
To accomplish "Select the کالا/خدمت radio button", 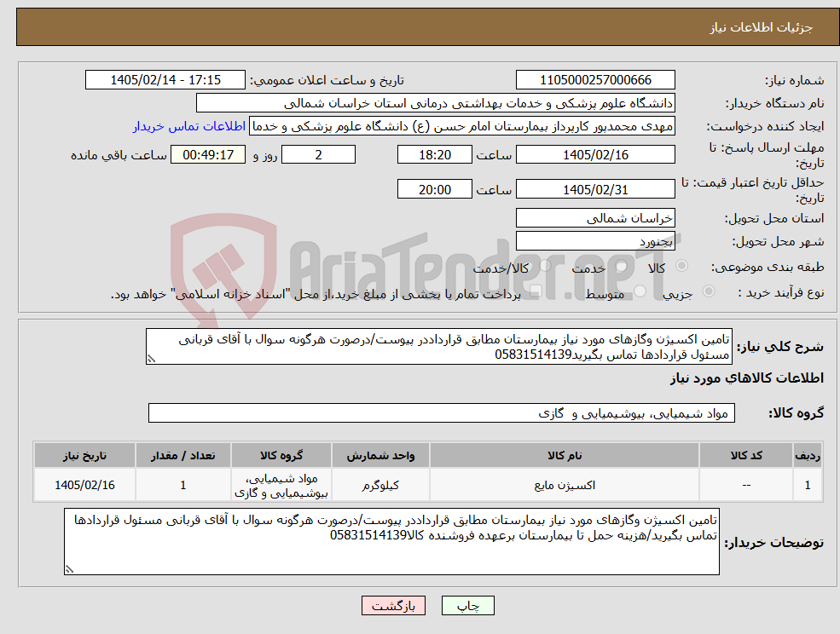I will pyautogui.click(x=545, y=266).
